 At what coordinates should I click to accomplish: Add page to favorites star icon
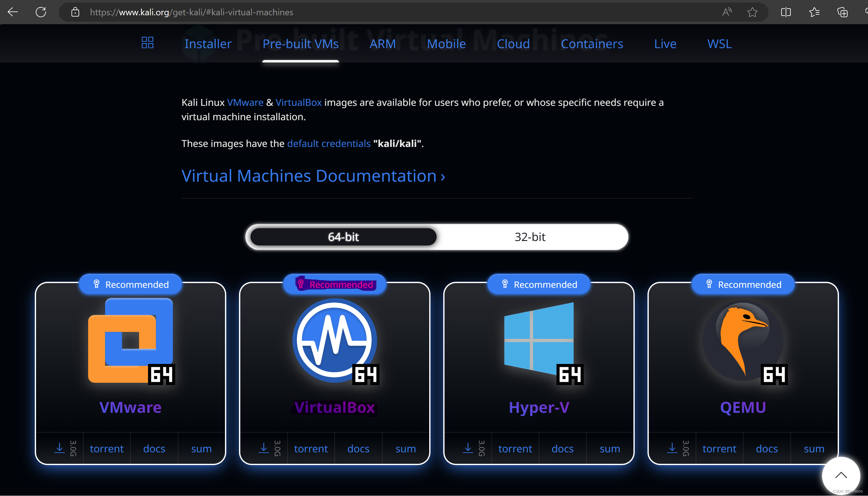coord(752,12)
